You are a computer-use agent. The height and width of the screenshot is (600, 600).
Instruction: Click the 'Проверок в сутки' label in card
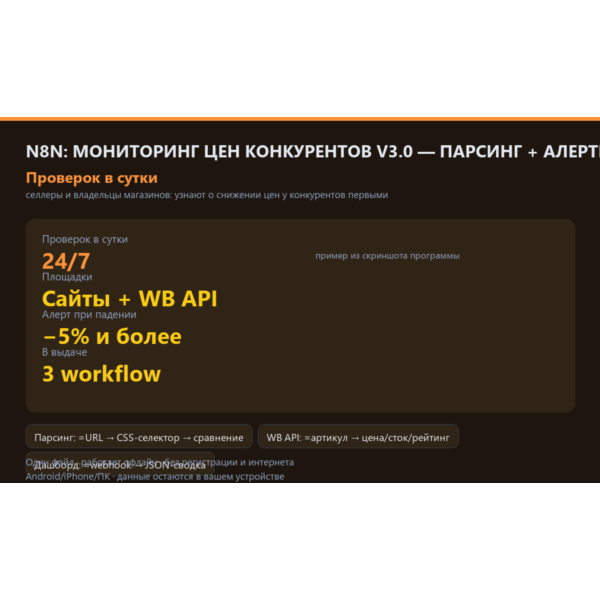coord(85,240)
